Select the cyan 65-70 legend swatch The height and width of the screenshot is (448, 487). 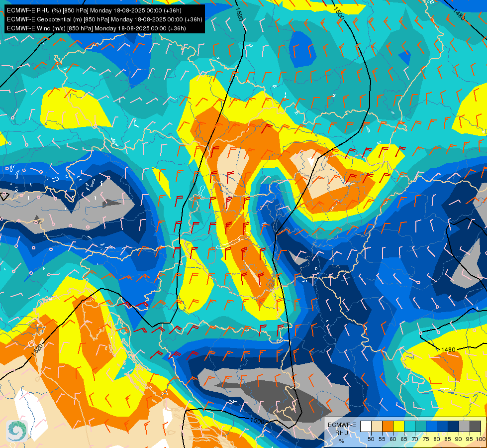(x=410, y=426)
